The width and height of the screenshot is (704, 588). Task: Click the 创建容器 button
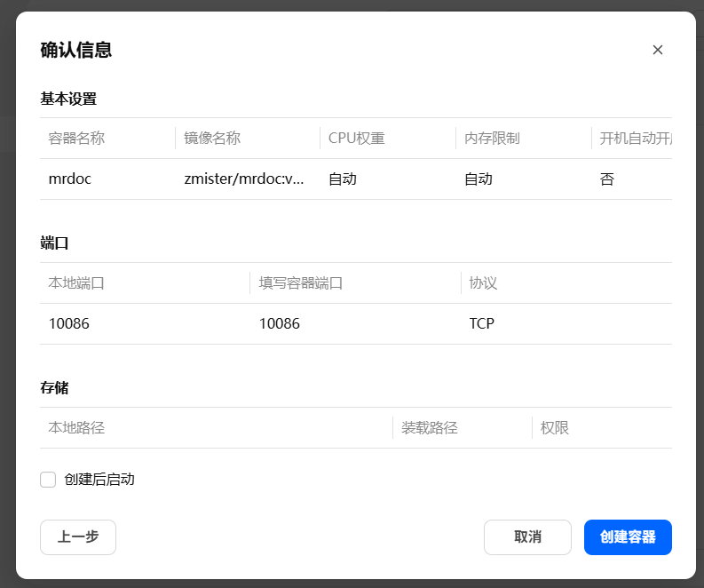[628, 537]
